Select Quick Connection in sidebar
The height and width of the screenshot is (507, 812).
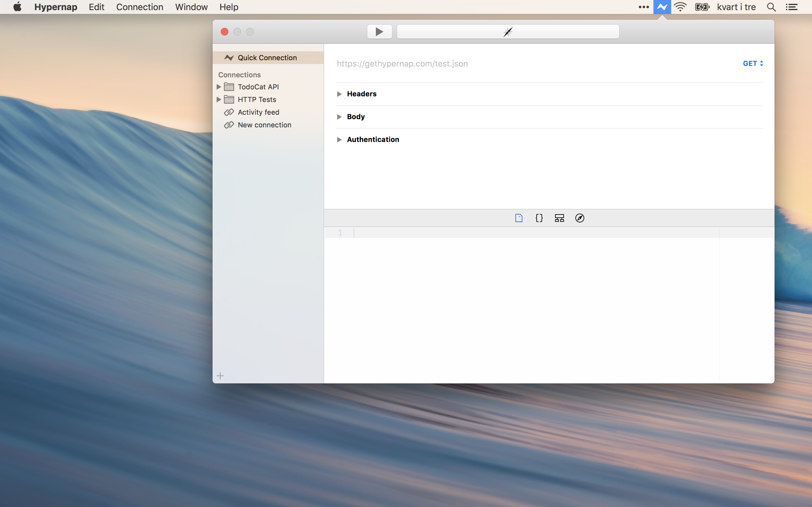click(x=267, y=58)
